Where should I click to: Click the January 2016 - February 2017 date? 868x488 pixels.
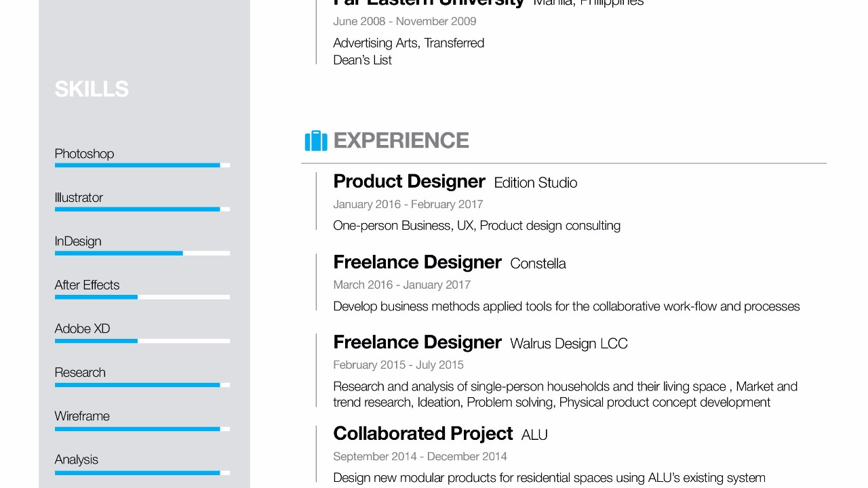(408, 204)
